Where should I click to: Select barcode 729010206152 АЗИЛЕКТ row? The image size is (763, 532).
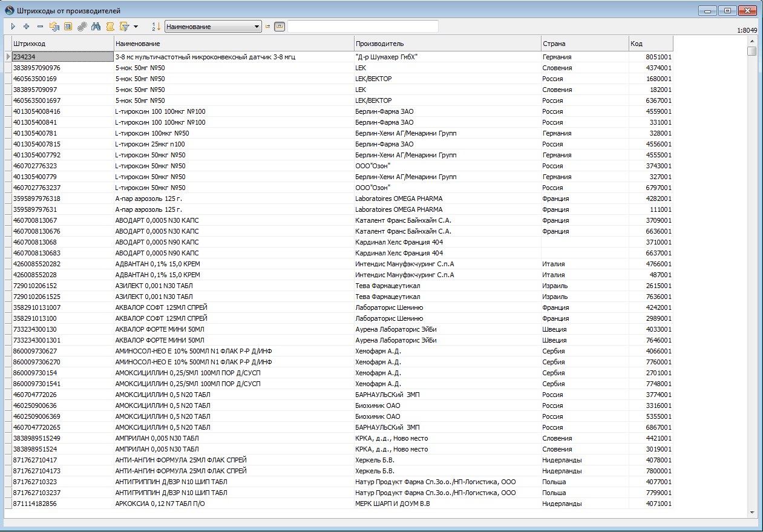[63, 286]
